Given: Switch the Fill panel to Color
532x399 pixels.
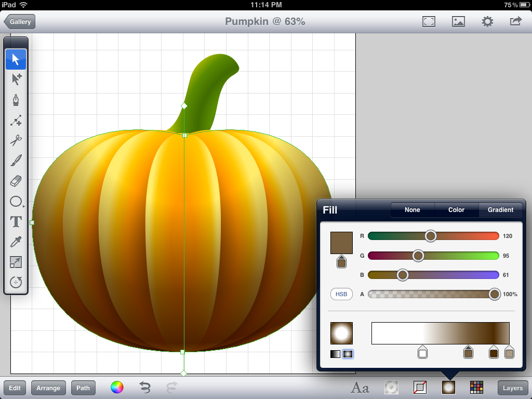Looking at the screenshot, I should pos(456,210).
